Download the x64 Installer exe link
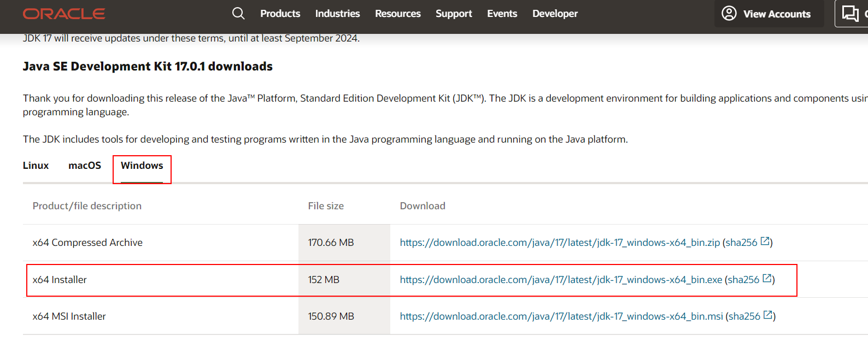868x347 pixels. (561, 280)
